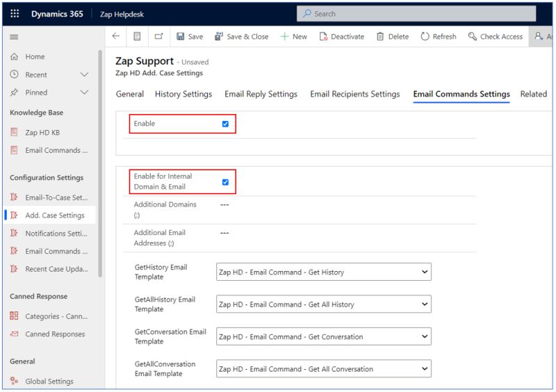Image resolution: width=556 pixels, height=392 pixels.
Task: Click the Recent clock icon
Action: tap(14, 74)
